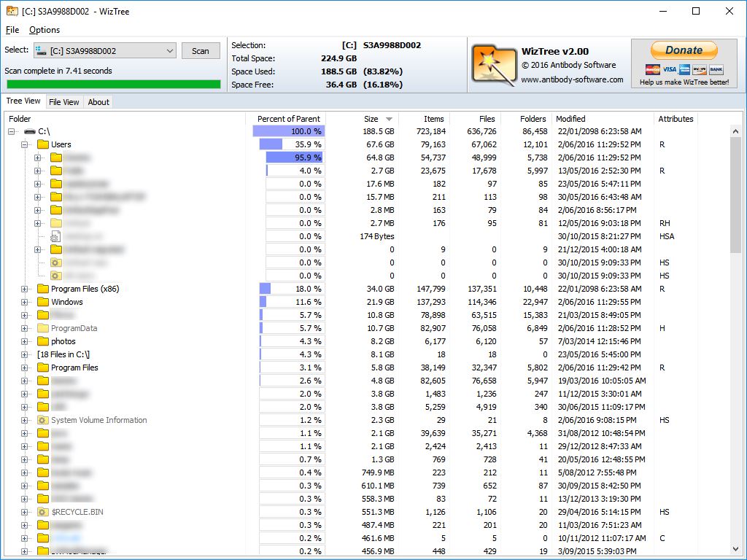Click the faded ProgramData folder icon
This screenshot has width=747, height=560.
(x=43, y=328)
